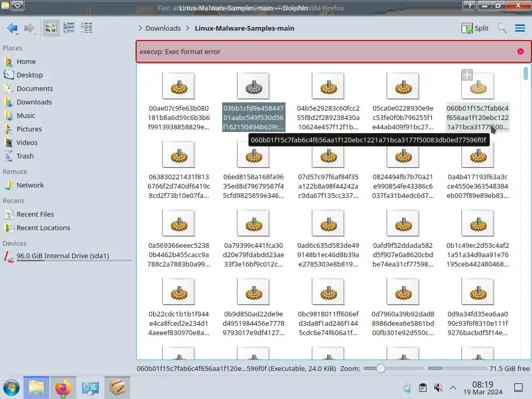Select file icon 05ca0e0228930e9e
This screenshot has height=399, width=532.
403,86
